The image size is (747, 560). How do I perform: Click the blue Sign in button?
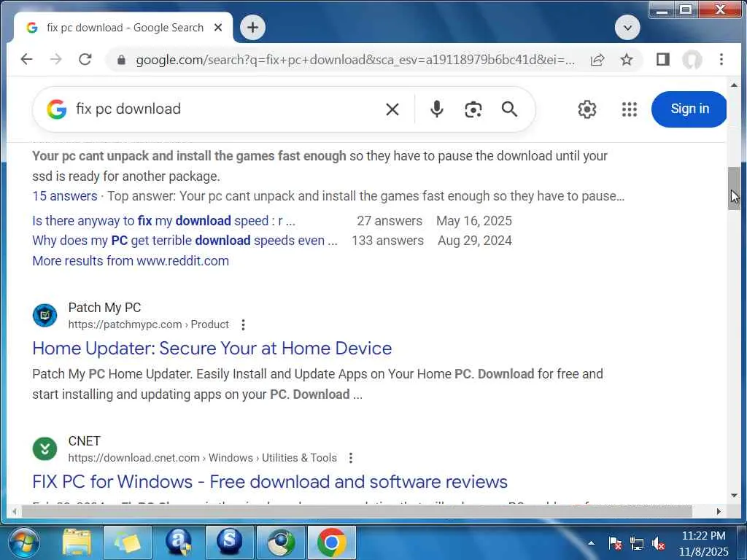tap(689, 109)
